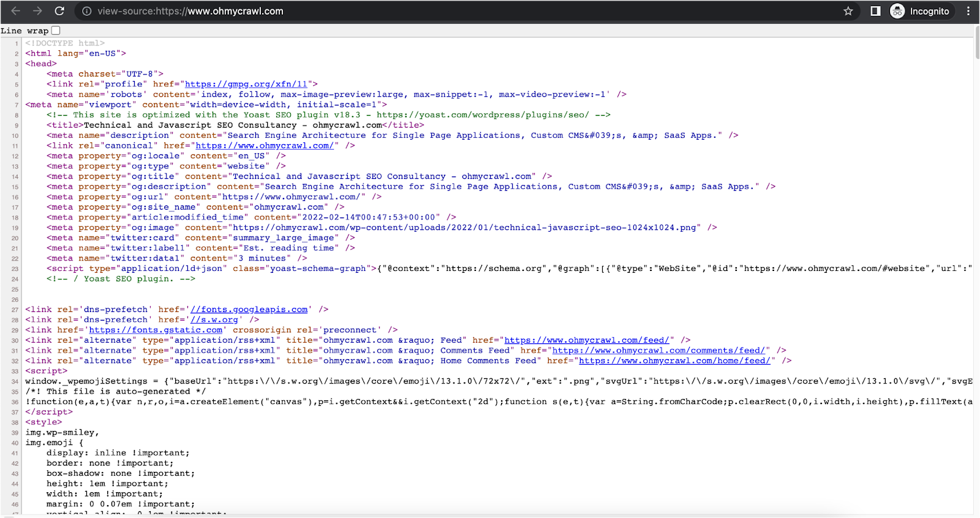Open the Chrome three-dot menu
980x518 pixels.
[968, 11]
